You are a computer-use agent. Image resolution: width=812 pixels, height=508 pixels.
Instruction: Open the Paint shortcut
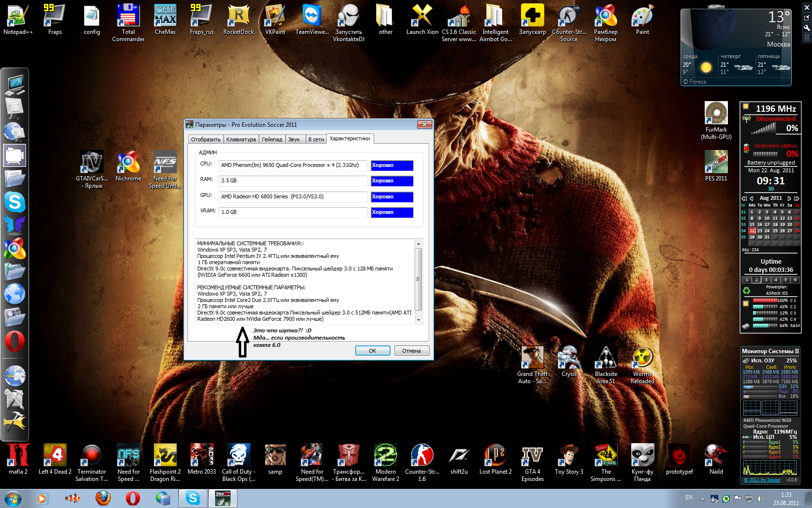click(x=642, y=19)
